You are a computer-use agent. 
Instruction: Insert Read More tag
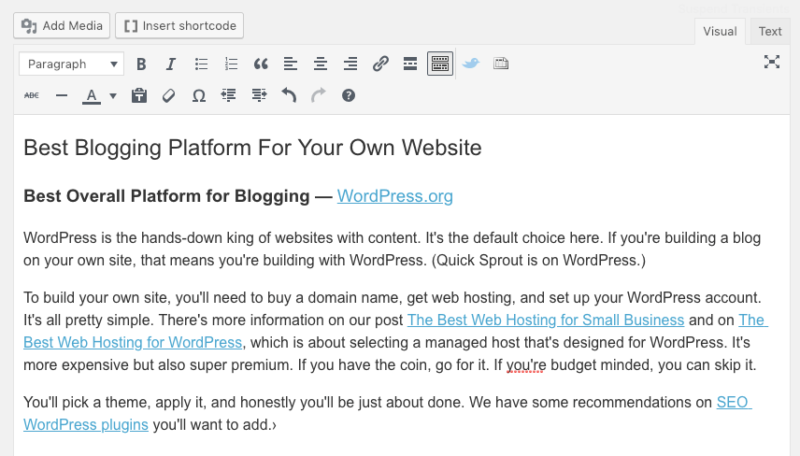409,64
